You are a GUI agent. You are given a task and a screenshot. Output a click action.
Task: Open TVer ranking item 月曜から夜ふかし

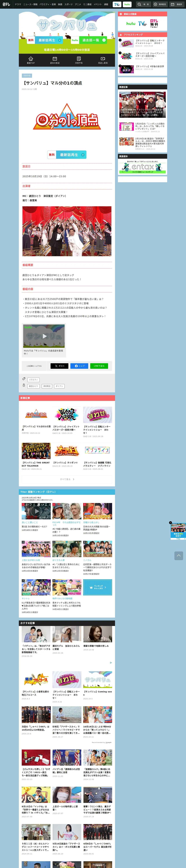point(97,519)
